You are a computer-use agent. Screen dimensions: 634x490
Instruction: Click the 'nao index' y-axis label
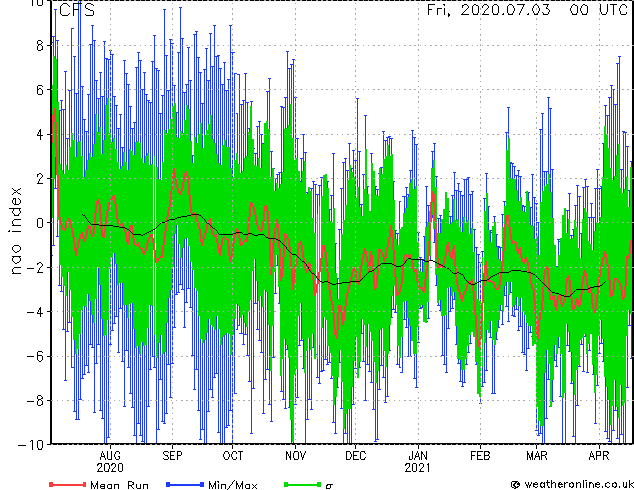coord(15,231)
